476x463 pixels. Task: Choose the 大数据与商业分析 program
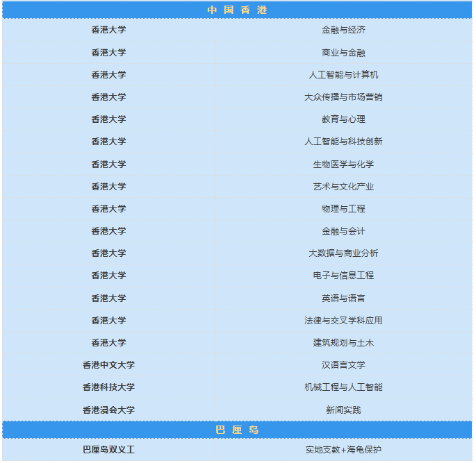coord(343,253)
